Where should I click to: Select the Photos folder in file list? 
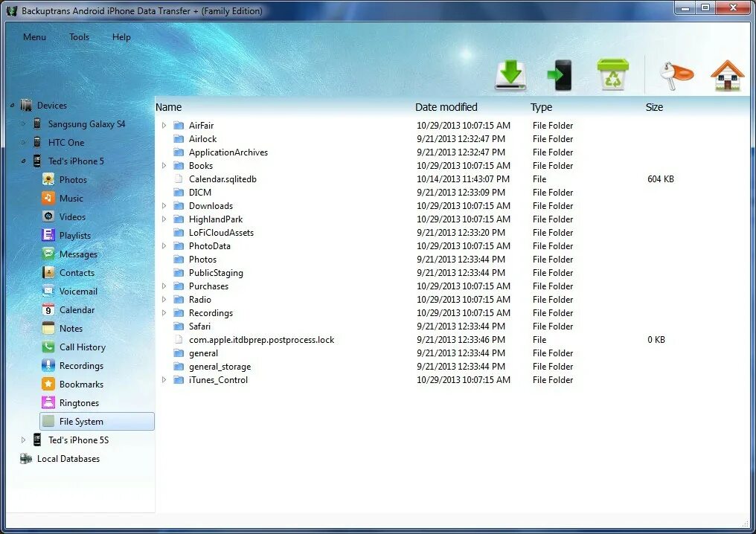click(202, 260)
